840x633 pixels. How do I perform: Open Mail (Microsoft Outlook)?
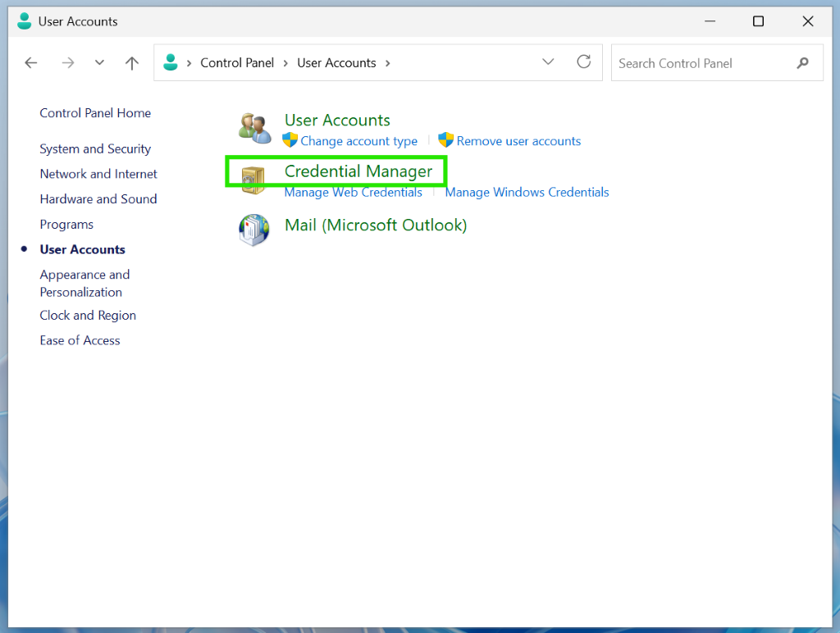[x=376, y=225]
